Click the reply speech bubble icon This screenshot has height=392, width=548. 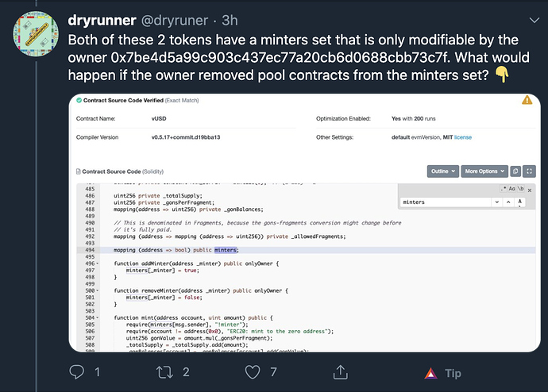[77, 371]
